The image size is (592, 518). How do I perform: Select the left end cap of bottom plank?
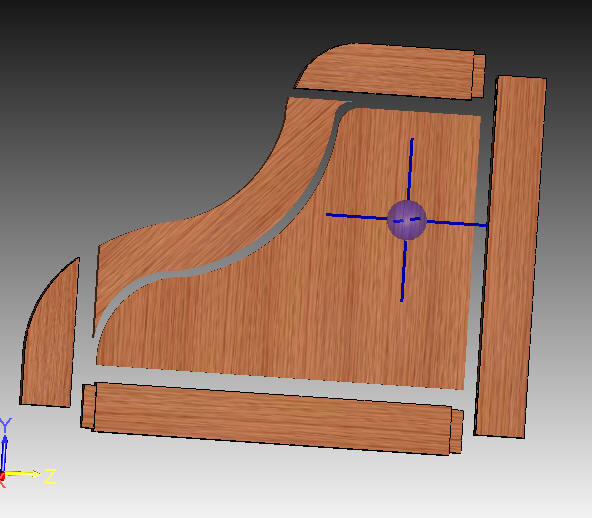click(x=88, y=407)
